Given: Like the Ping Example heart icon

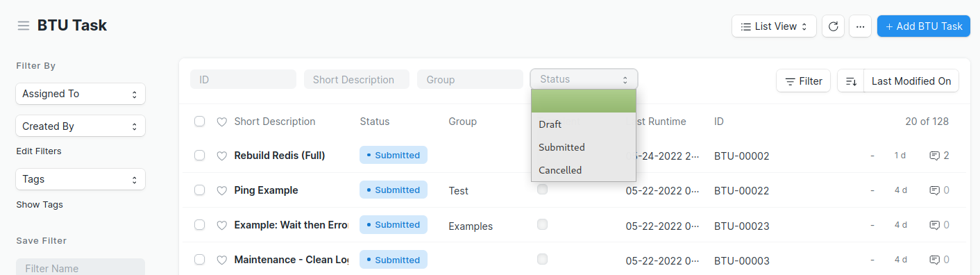Looking at the screenshot, I should 222,190.
